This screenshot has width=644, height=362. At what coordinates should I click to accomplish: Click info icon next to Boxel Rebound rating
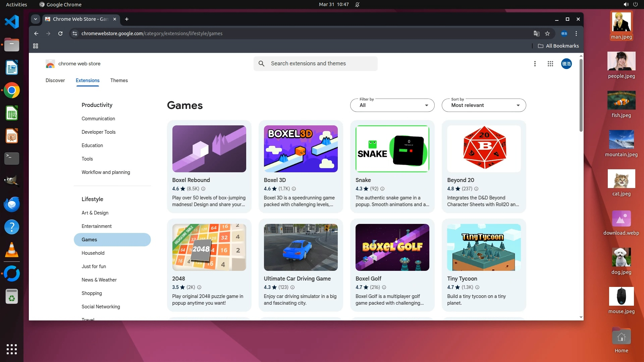pyautogui.click(x=203, y=189)
